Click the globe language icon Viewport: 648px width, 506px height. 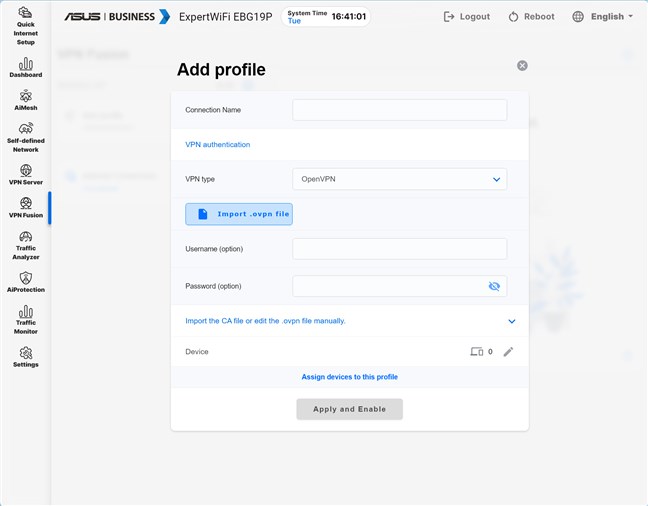578,17
